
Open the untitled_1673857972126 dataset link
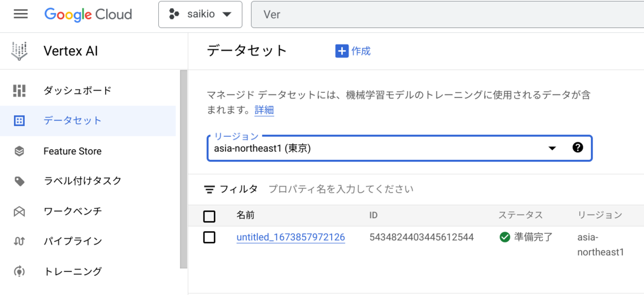tap(290, 237)
